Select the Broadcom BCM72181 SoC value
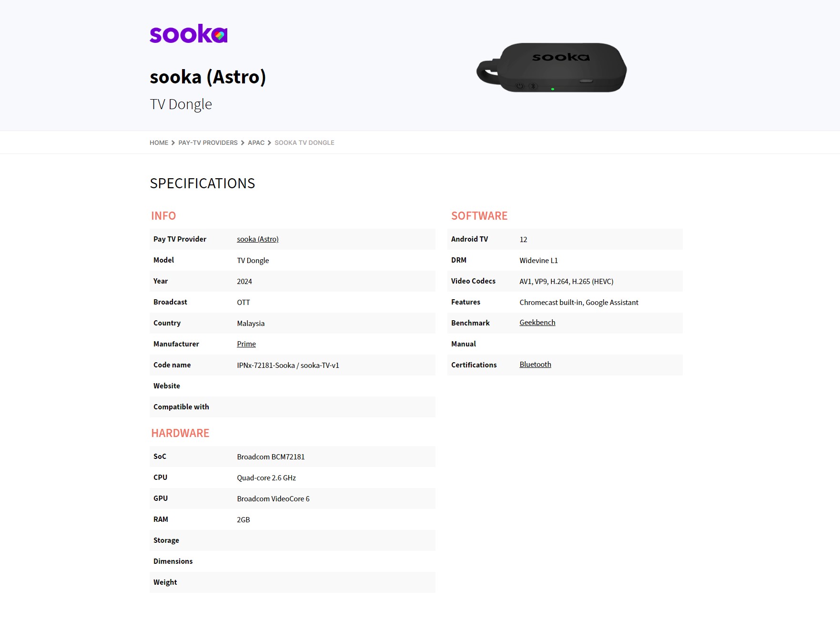 [x=271, y=457]
